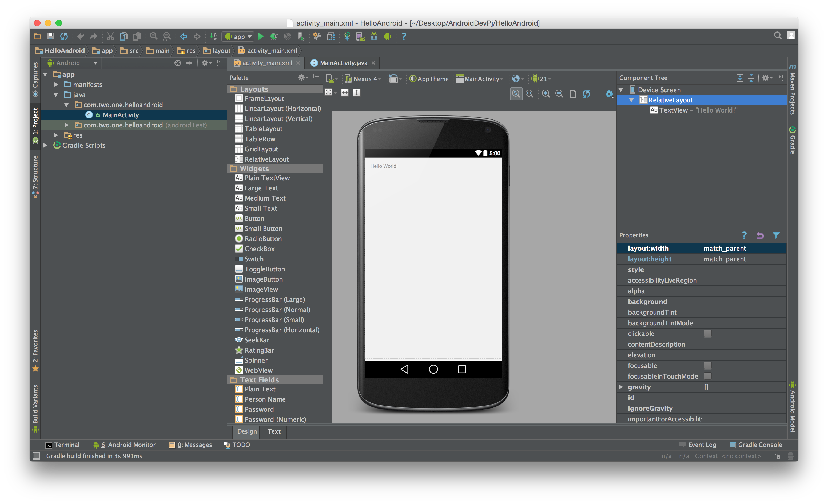Open the AVD Manager icon in toolbar
828x504 pixels.
pos(360,36)
